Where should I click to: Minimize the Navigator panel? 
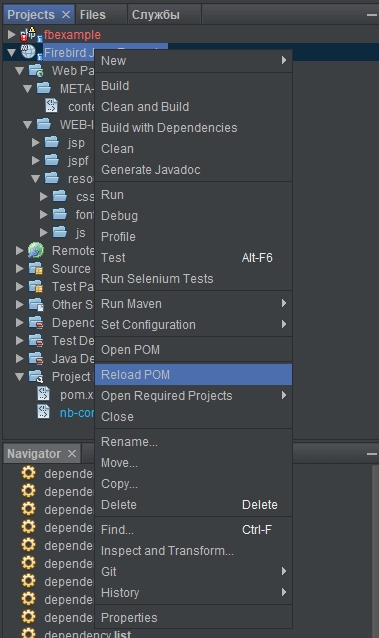[x=371, y=454]
